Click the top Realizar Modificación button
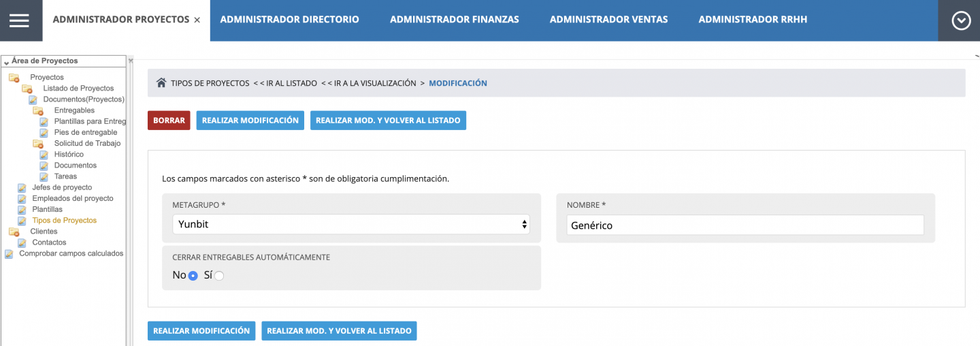The image size is (980, 346). (250, 121)
